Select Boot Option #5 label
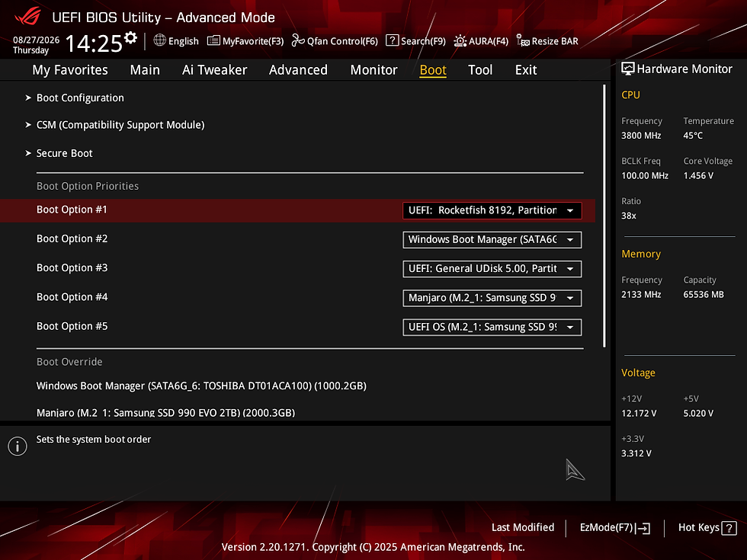Screen dimensions: 747x560 click(72, 326)
